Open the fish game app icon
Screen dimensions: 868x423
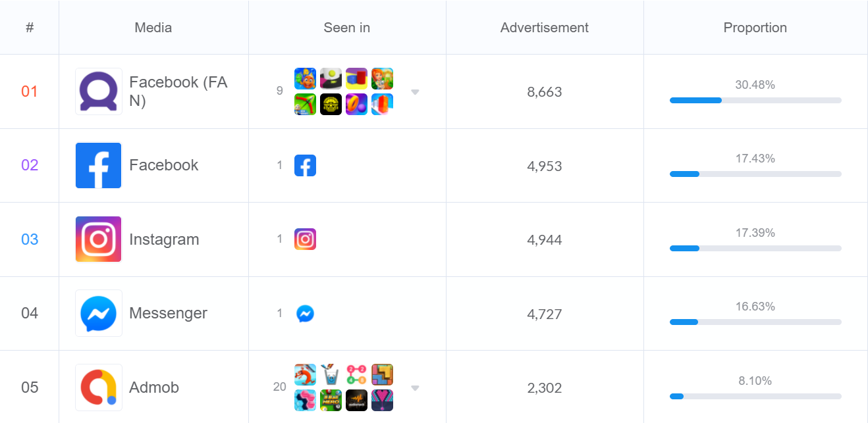coord(305,79)
